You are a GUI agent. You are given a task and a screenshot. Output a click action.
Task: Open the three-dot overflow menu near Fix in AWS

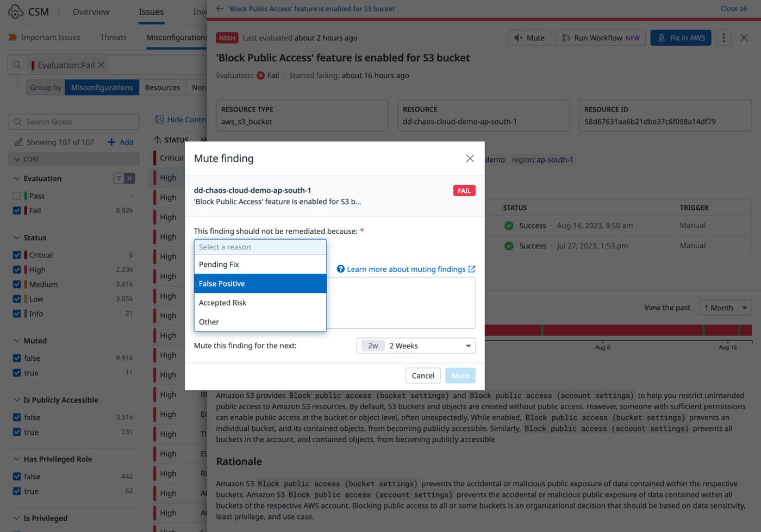[x=723, y=37]
